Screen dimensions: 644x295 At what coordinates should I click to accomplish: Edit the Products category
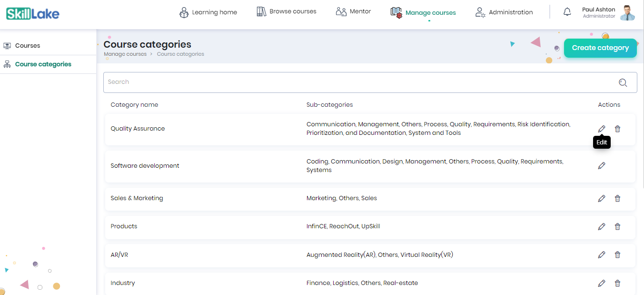[602, 226]
